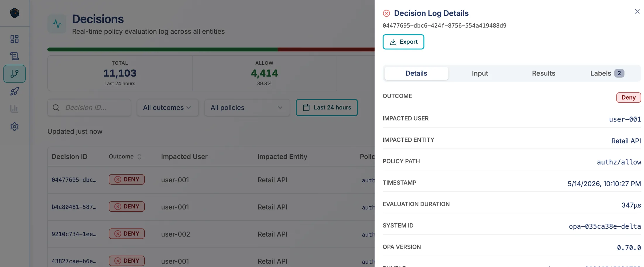644x267 pixels.
Task: Sort by the Outcome column header
Action: click(125, 157)
